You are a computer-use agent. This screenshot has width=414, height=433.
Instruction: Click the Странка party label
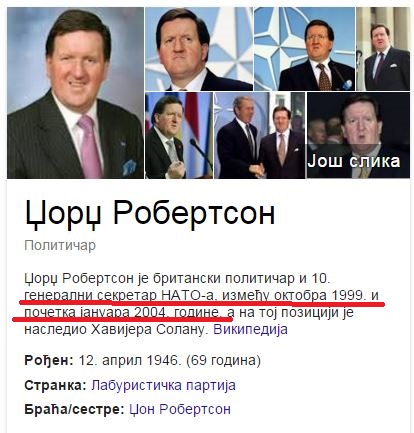point(55,385)
